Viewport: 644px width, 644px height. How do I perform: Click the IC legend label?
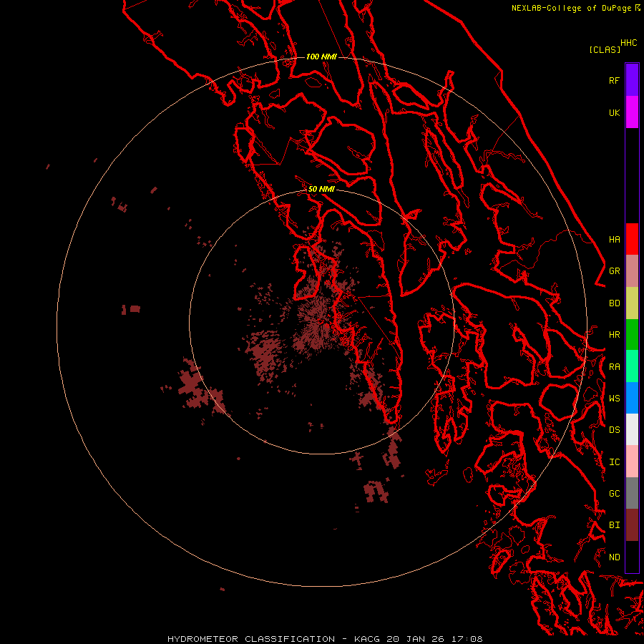tap(615, 462)
